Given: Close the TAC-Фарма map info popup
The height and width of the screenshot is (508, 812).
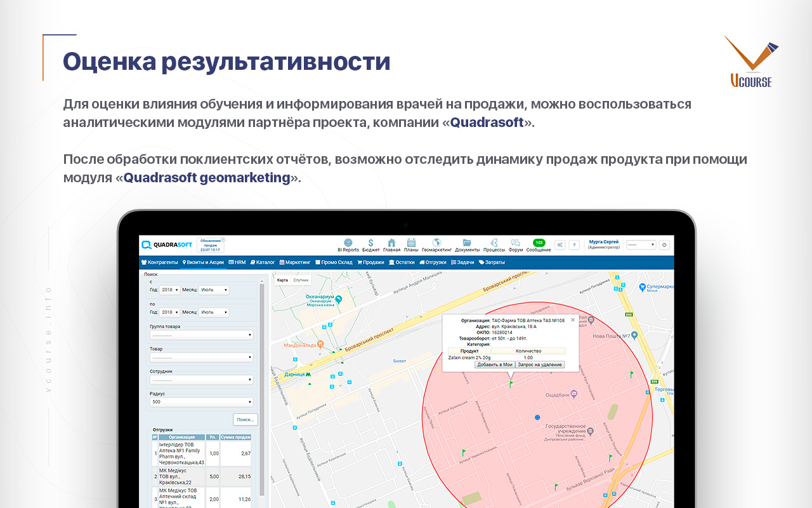Looking at the screenshot, I should [x=573, y=319].
